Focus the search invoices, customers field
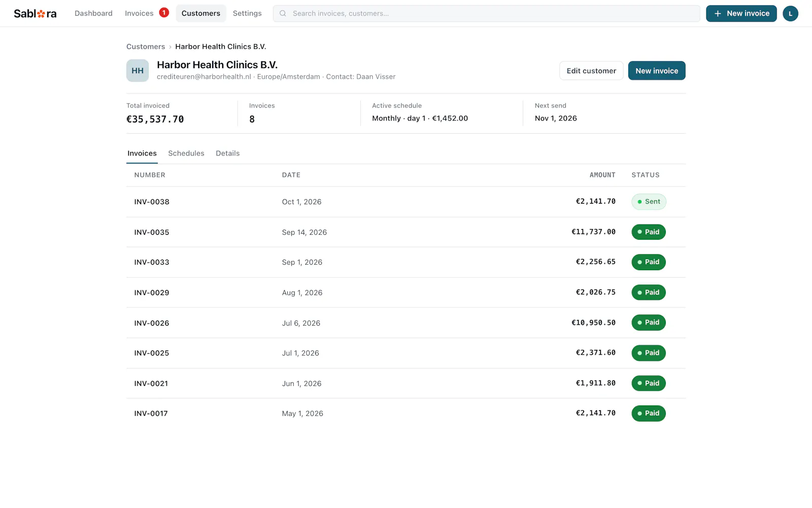812x508 pixels. (x=486, y=14)
